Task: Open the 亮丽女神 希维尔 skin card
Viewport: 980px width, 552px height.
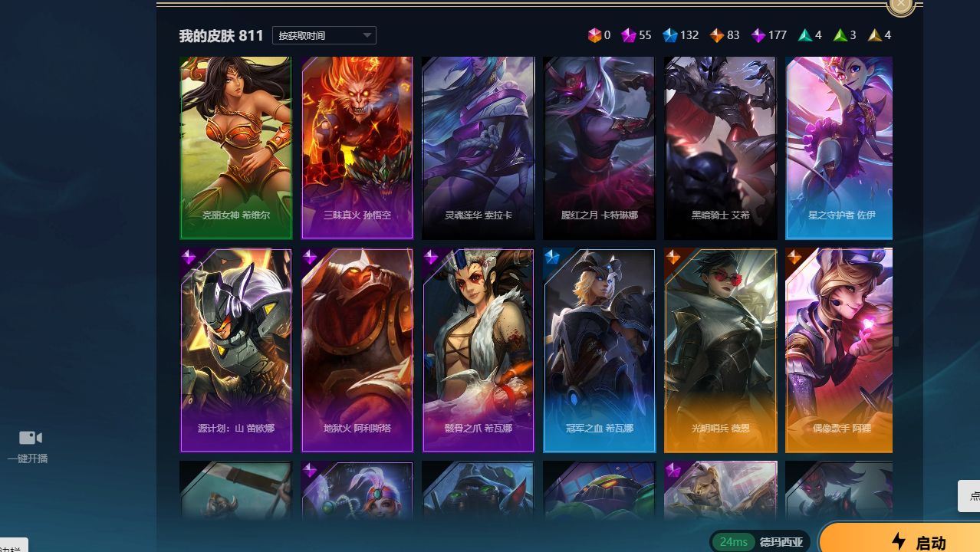Action: pyautogui.click(x=236, y=148)
